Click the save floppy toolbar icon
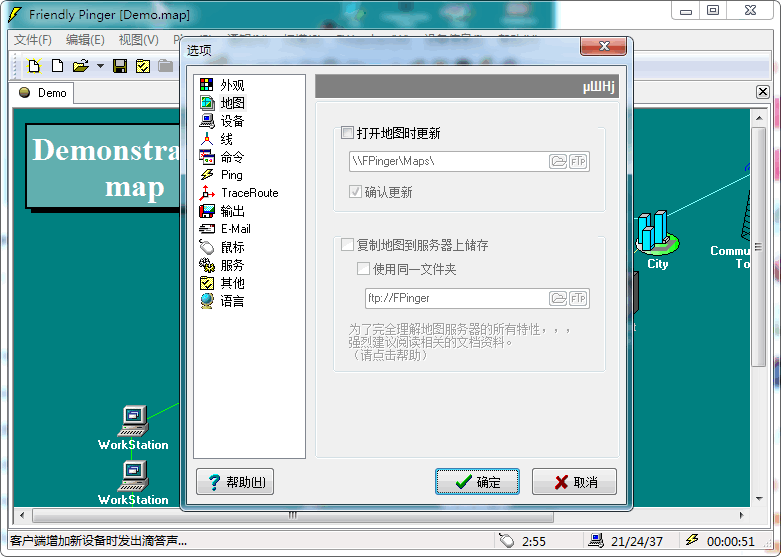This screenshot has width=781, height=557. (120, 66)
